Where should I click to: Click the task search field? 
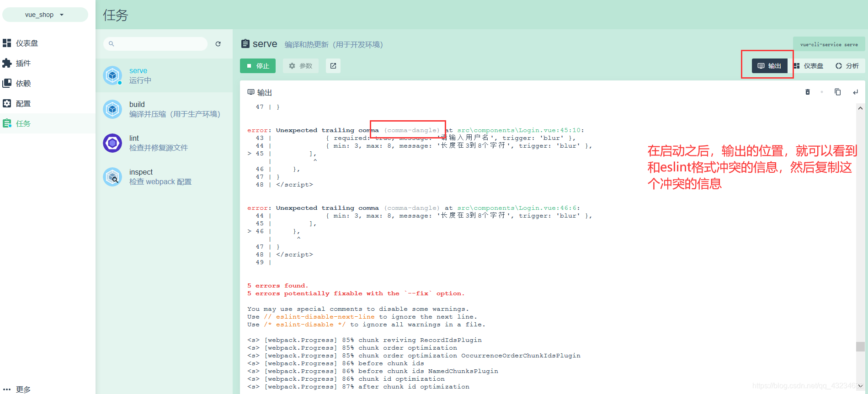[x=155, y=44]
